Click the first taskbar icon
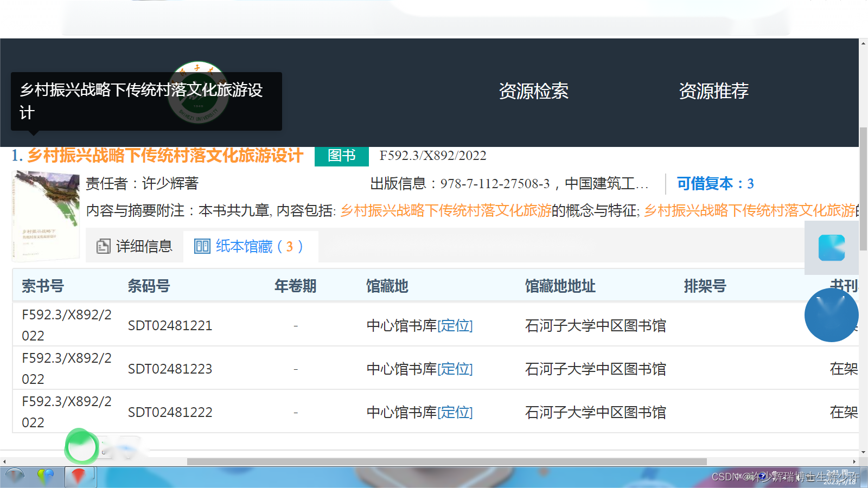Screen dimensions: 868x488 [15, 477]
